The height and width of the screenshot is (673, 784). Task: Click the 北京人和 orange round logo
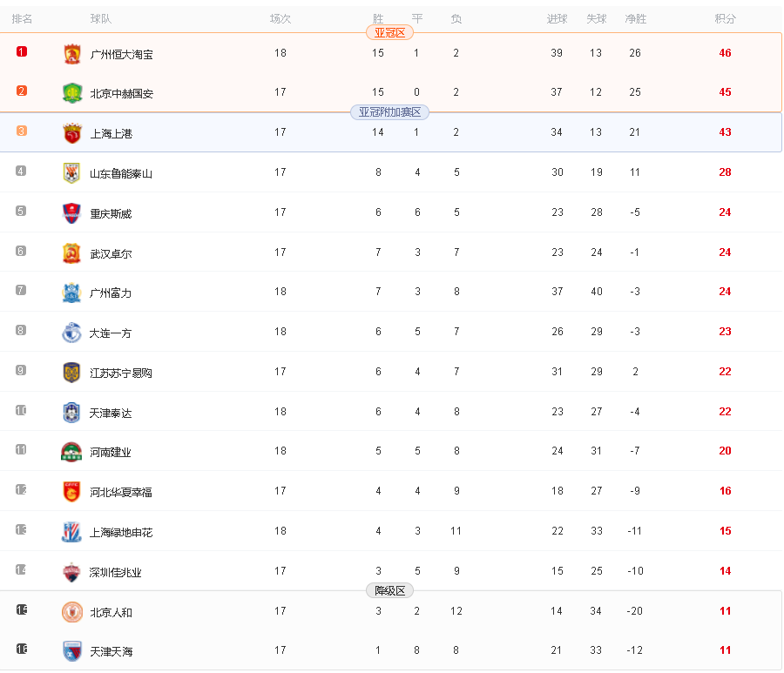pos(72,611)
